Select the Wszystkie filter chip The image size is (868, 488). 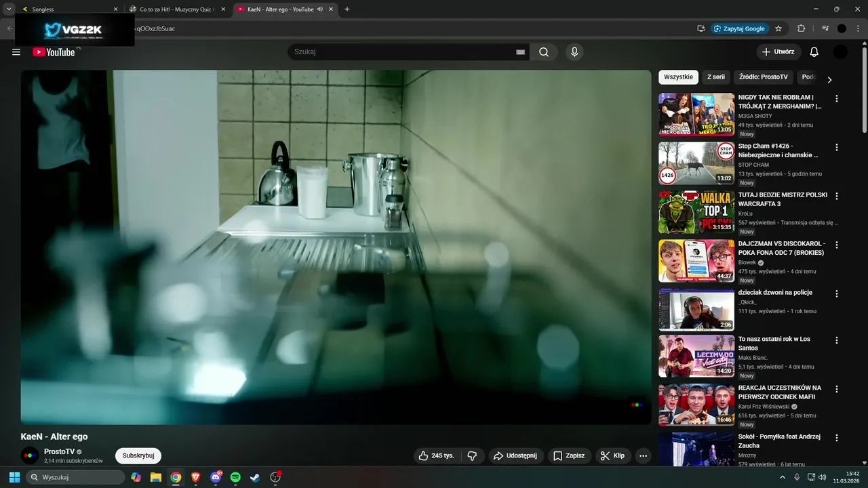pos(678,77)
